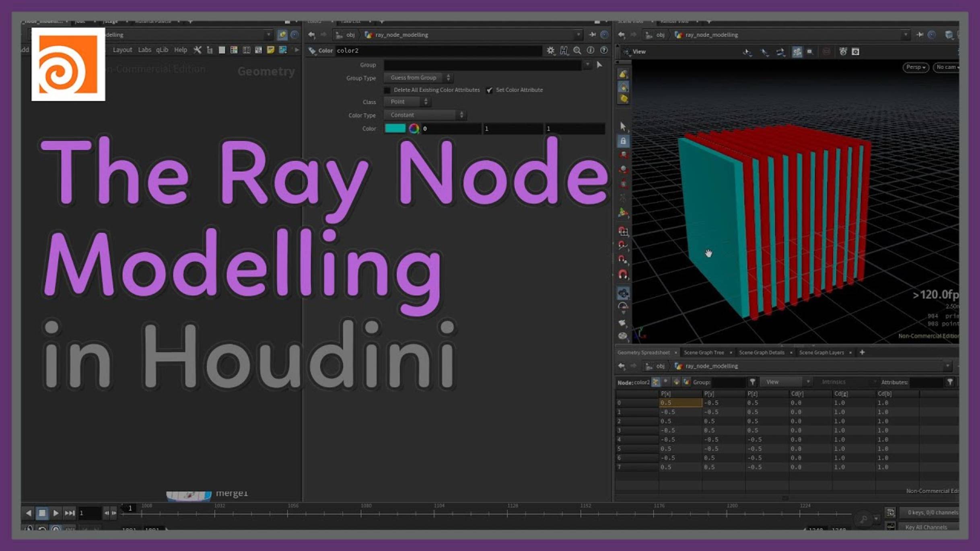The height and width of the screenshot is (551, 980).
Task: Click the grid snapping icon in viewport sidebar
Action: click(623, 231)
